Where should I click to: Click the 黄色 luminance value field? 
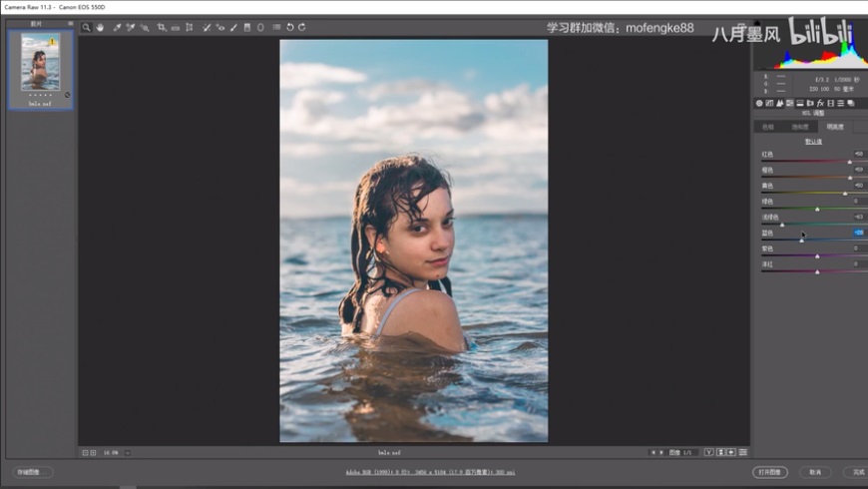pos(859,186)
